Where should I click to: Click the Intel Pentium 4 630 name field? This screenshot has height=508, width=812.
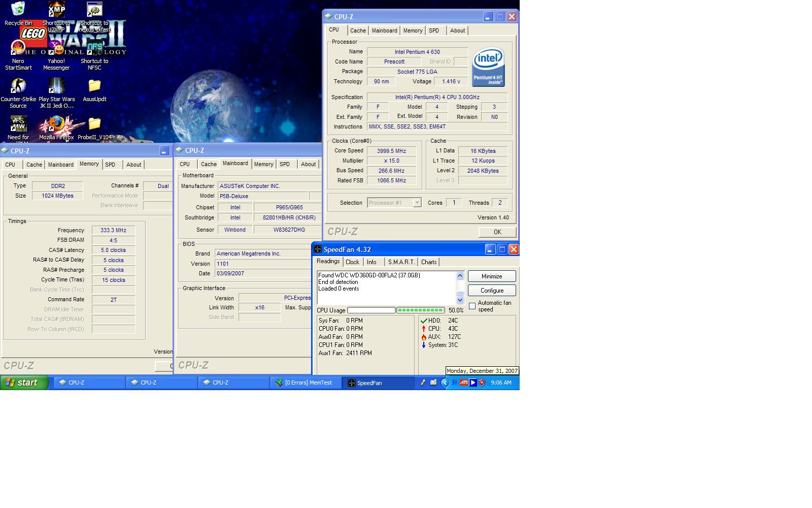[x=417, y=52]
